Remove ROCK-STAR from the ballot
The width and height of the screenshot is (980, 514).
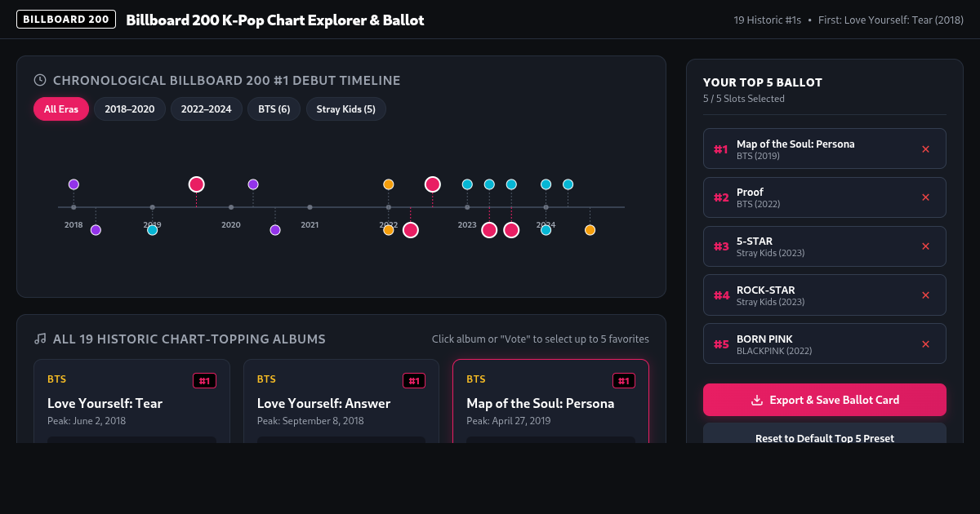(x=925, y=295)
